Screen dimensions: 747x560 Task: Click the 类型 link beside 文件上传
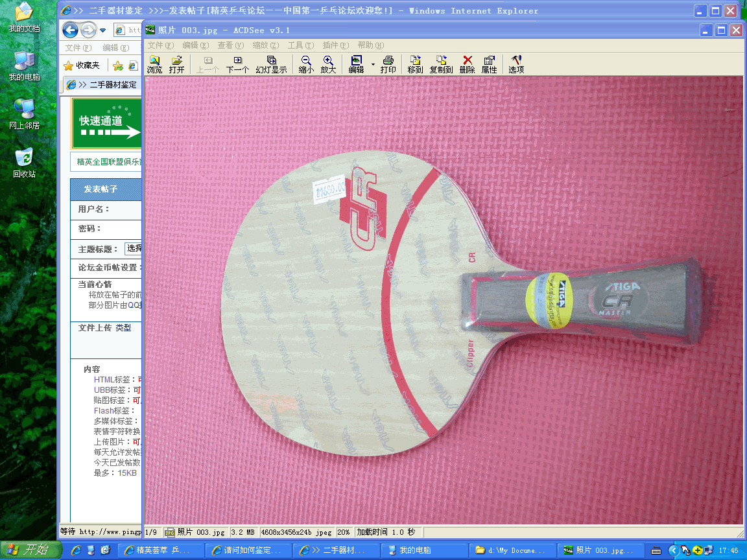tap(123, 327)
